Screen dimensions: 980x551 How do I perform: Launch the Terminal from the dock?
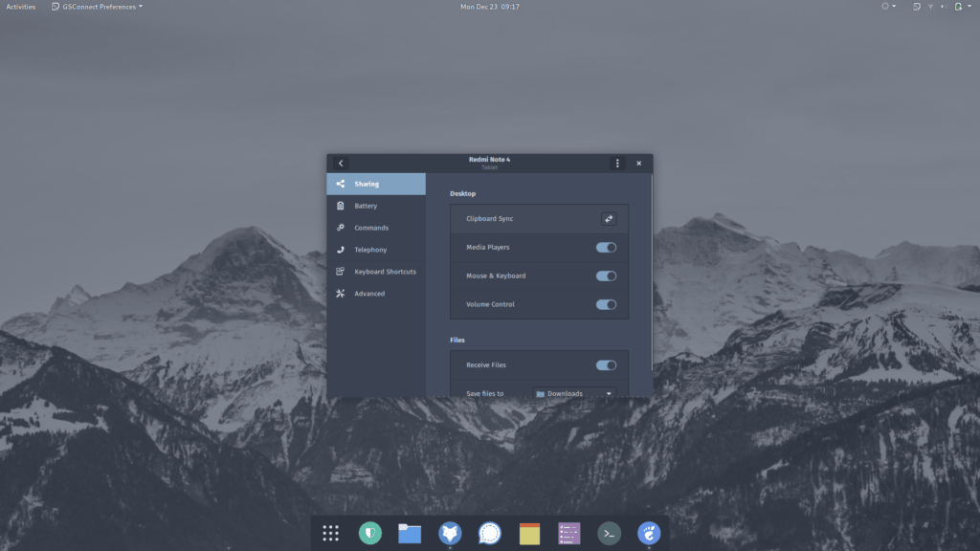tap(610, 534)
